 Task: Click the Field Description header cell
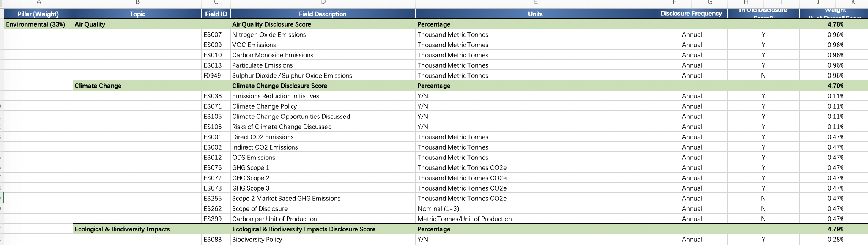(322, 14)
